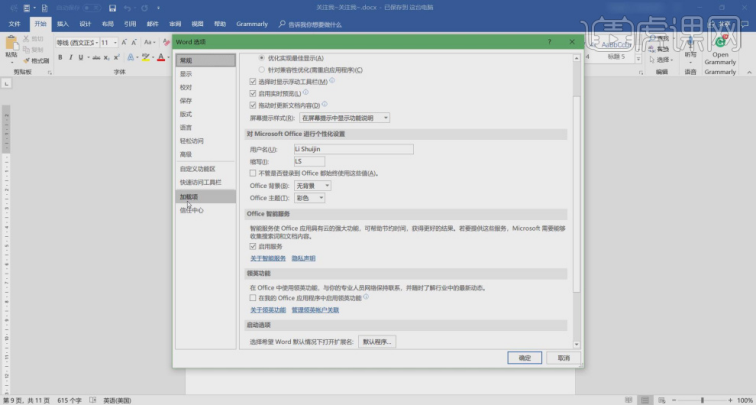Open the 隐私声明 link
This screenshot has height=405, width=756.
[304, 258]
